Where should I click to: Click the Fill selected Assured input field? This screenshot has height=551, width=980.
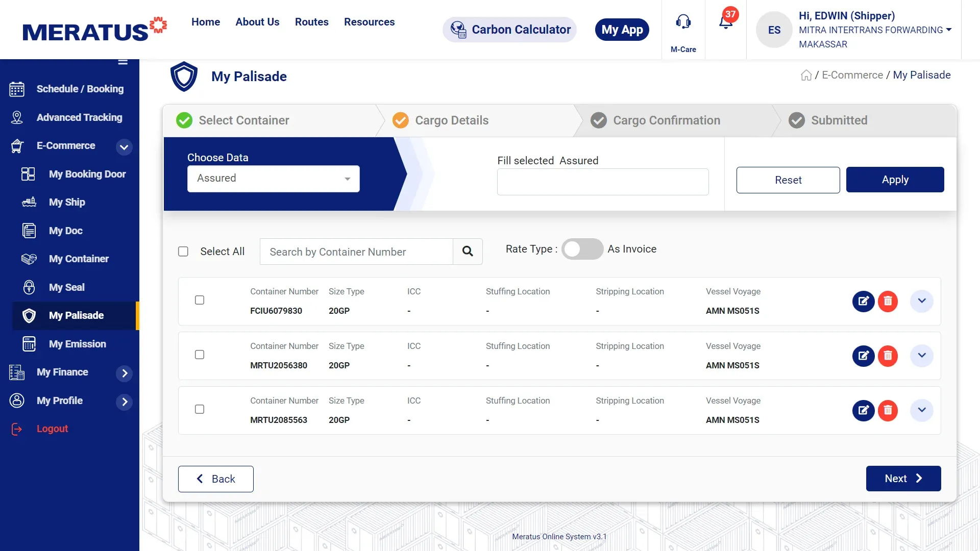pyautogui.click(x=602, y=182)
